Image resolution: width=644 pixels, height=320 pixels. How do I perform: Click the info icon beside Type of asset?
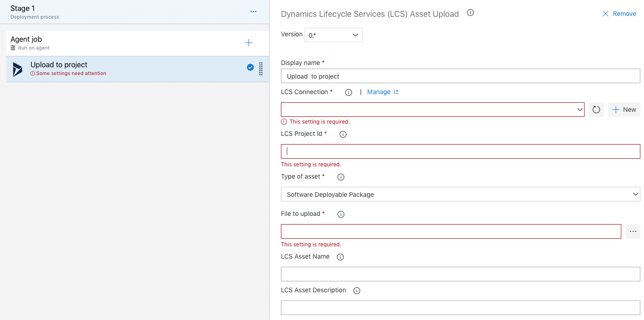point(341,177)
